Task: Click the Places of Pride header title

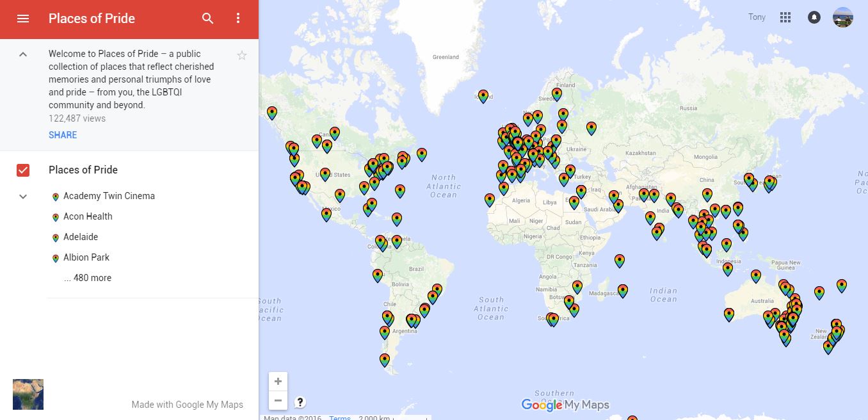Action: click(92, 19)
